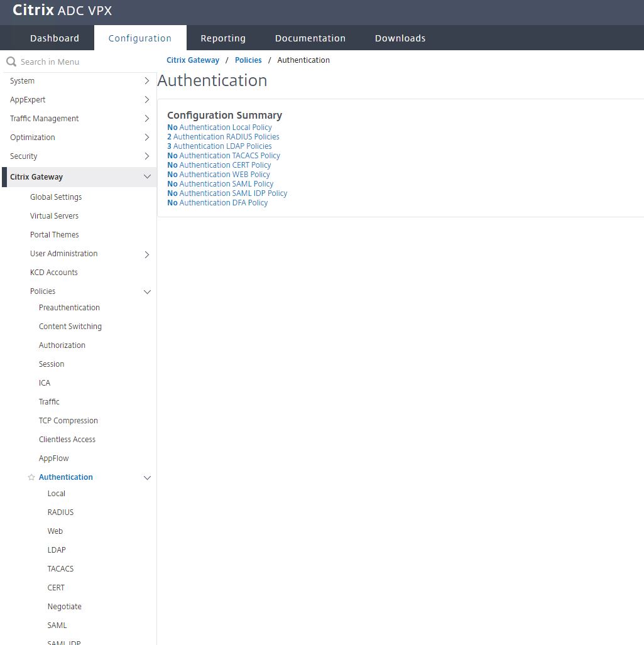Open Web under Authentication
Viewport: 644px width, 645px height.
tap(55, 531)
